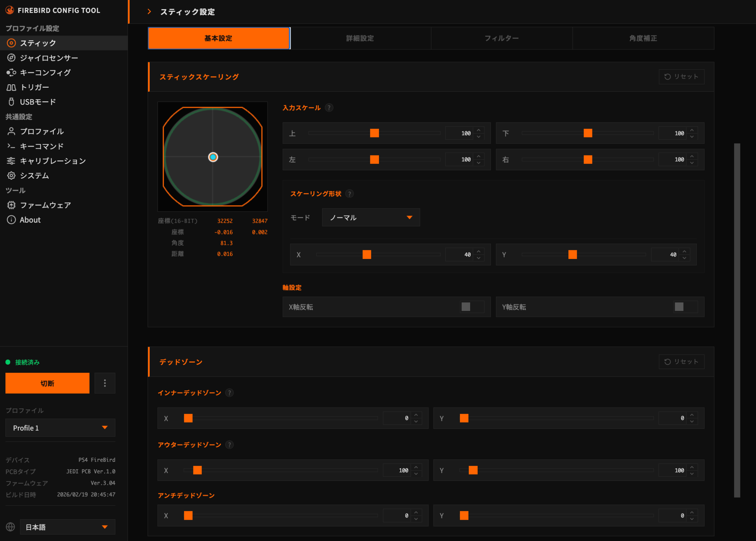Click help icon next to 入力スケール
Image resolution: width=756 pixels, height=541 pixels.
pos(329,108)
